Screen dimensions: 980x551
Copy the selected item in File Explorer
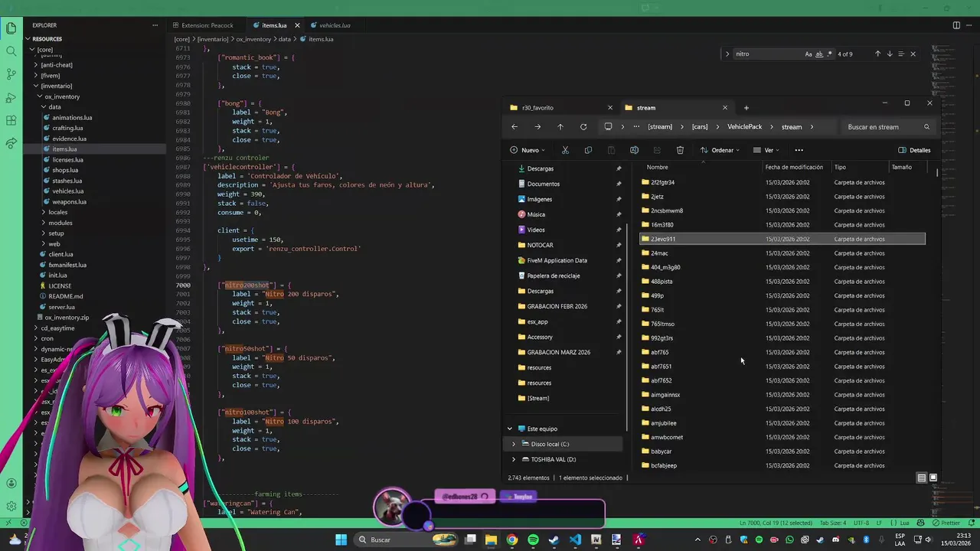coord(588,150)
